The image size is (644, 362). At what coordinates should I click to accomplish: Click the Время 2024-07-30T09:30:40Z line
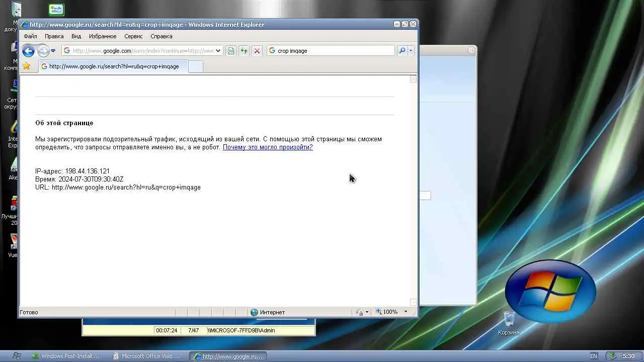(79, 179)
